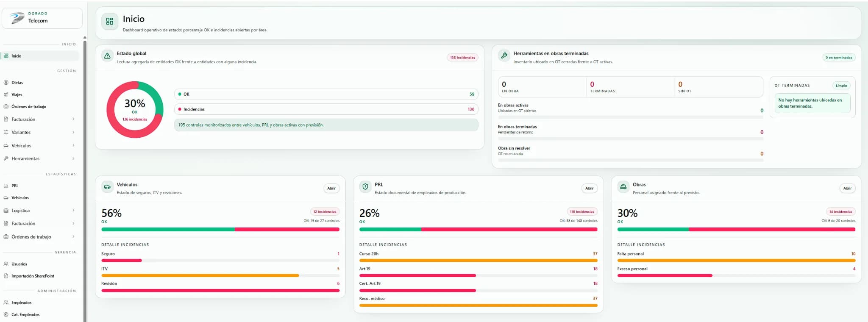868x322 pixels.
Task: Click Abrir button on PRL card
Action: (590, 188)
